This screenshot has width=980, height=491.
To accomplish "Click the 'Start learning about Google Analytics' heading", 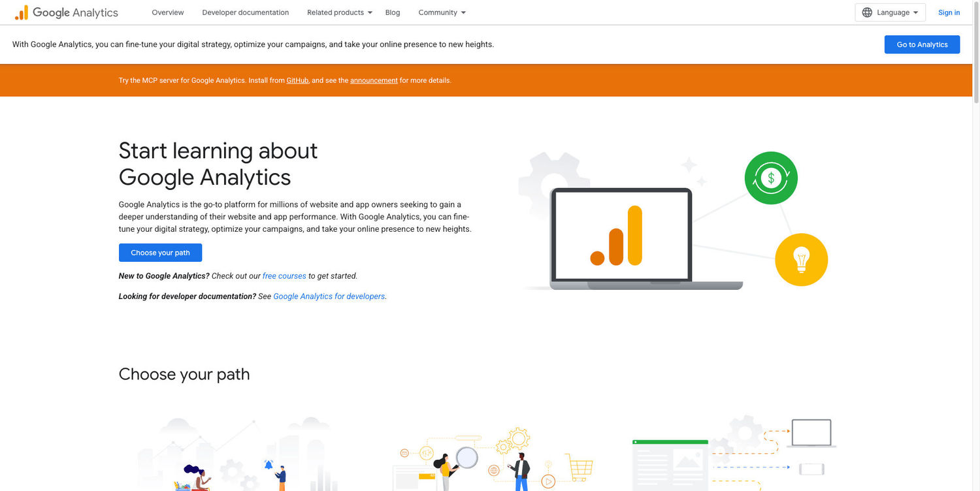I will point(218,164).
